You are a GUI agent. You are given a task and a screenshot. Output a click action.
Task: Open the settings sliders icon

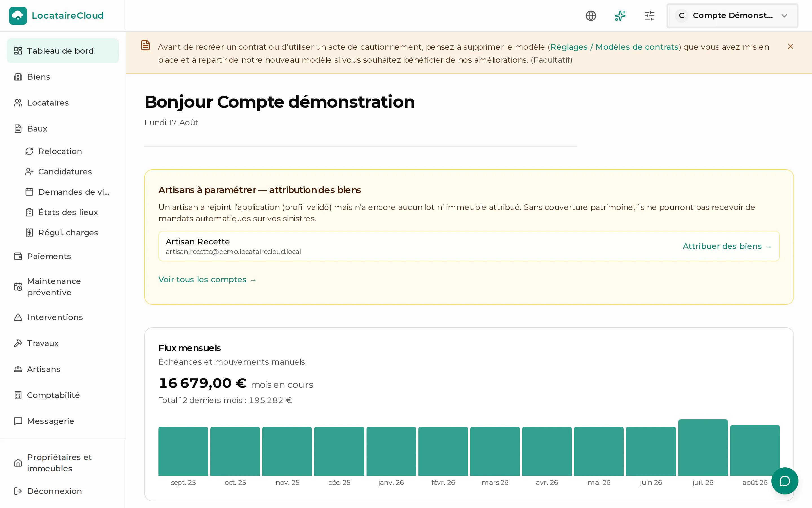[x=650, y=16]
